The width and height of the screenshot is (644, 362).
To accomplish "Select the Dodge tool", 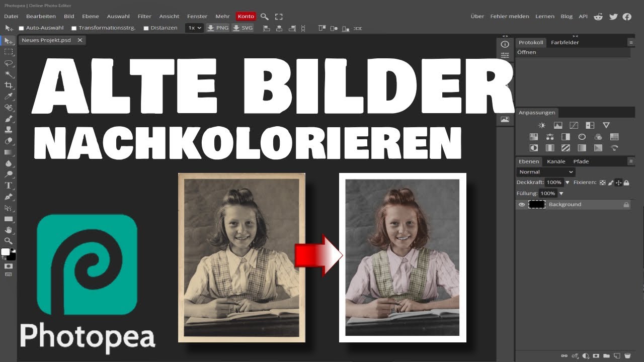I will coord(9,174).
